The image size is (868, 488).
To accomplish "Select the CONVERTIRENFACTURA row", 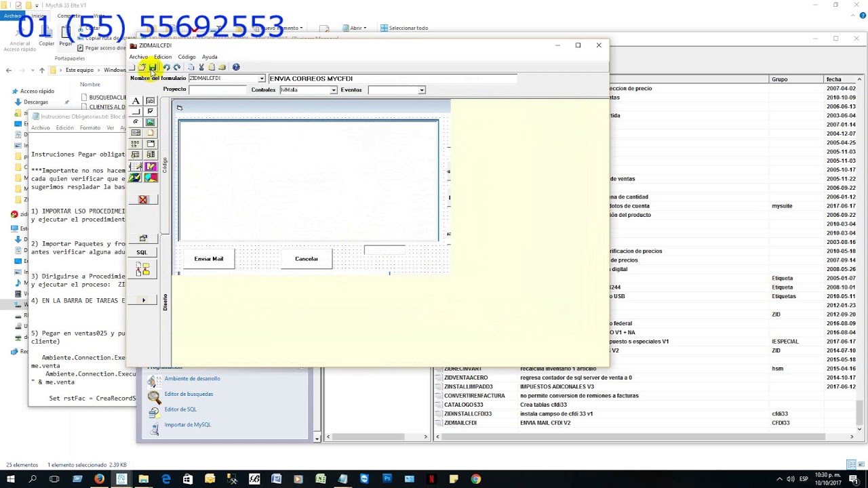I will pyautogui.click(x=644, y=396).
